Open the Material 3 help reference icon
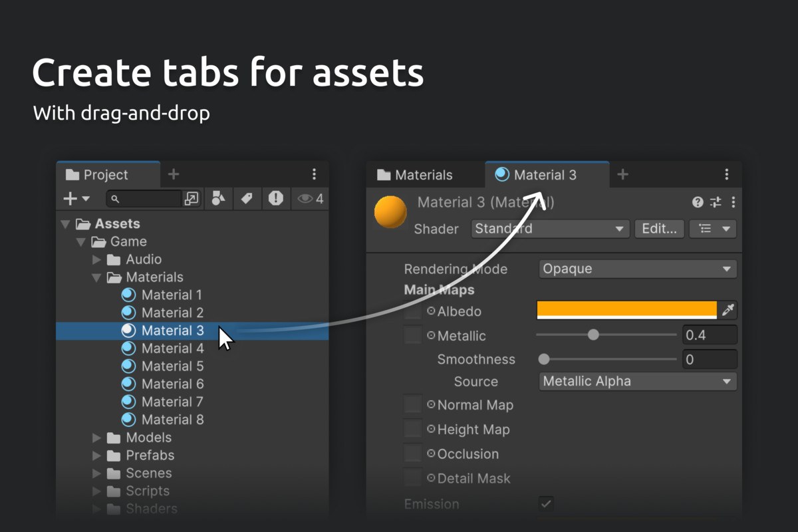Image resolution: width=798 pixels, height=532 pixels. pos(698,202)
